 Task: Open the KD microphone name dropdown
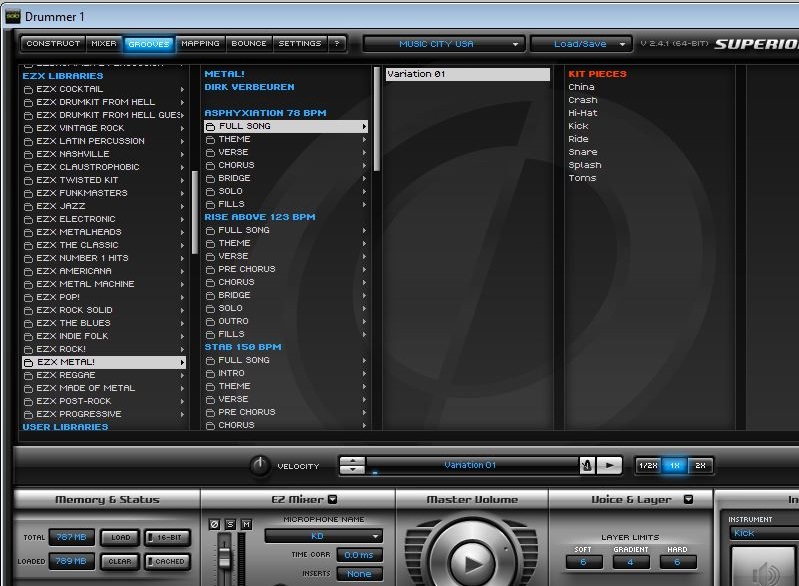324,536
